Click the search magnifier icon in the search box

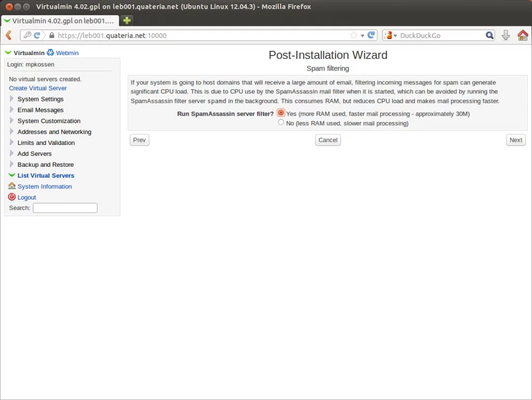(489, 35)
